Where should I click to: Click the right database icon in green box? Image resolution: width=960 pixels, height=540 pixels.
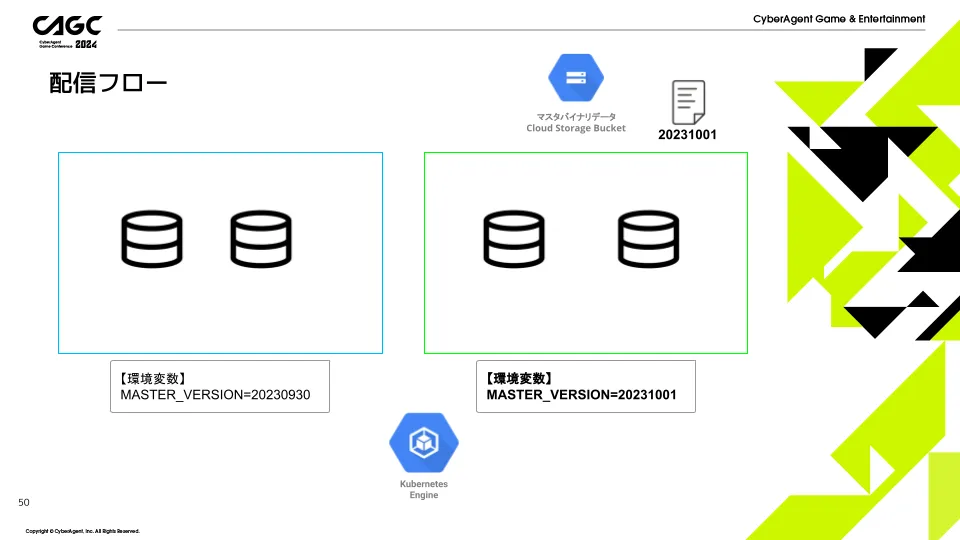click(647, 240)
